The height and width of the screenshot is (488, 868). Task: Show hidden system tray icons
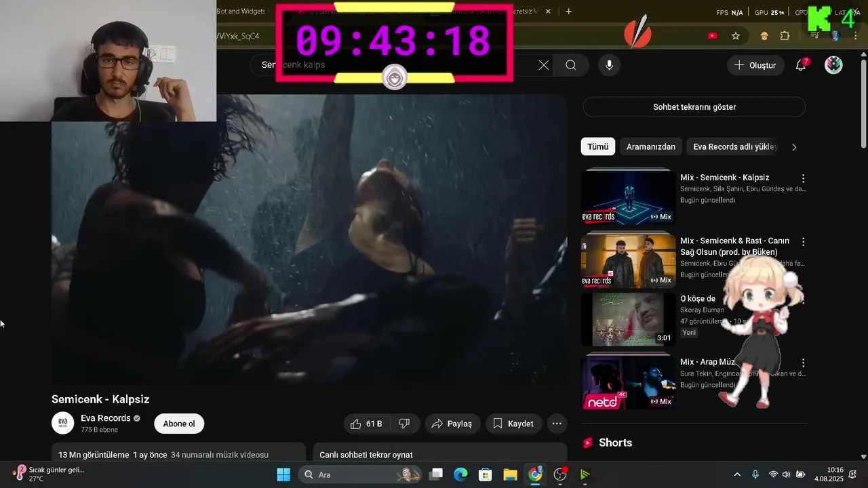[737, 474]
